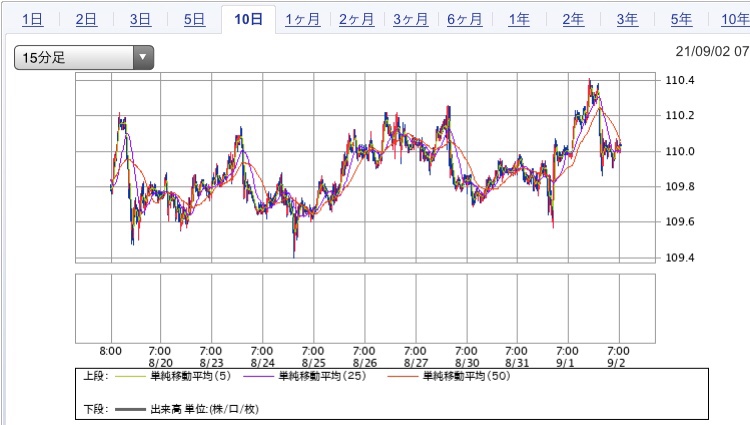Click the 109.8 price axis label

point(680,186)
